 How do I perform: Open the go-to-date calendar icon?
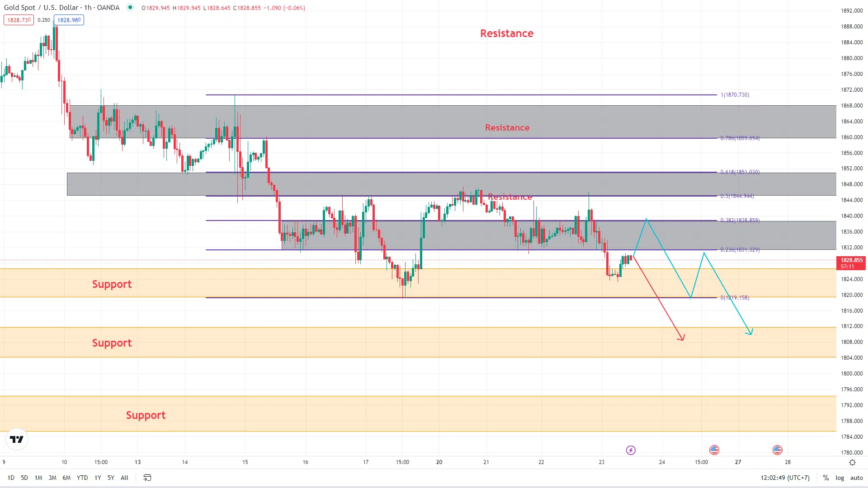pos(147,478)
